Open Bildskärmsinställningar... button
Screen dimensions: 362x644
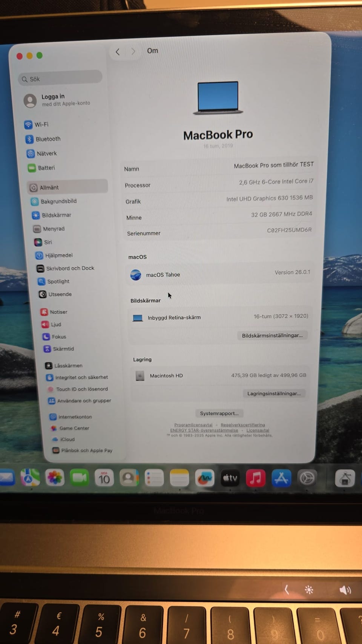pyautogui.click(x=272, y=335)
